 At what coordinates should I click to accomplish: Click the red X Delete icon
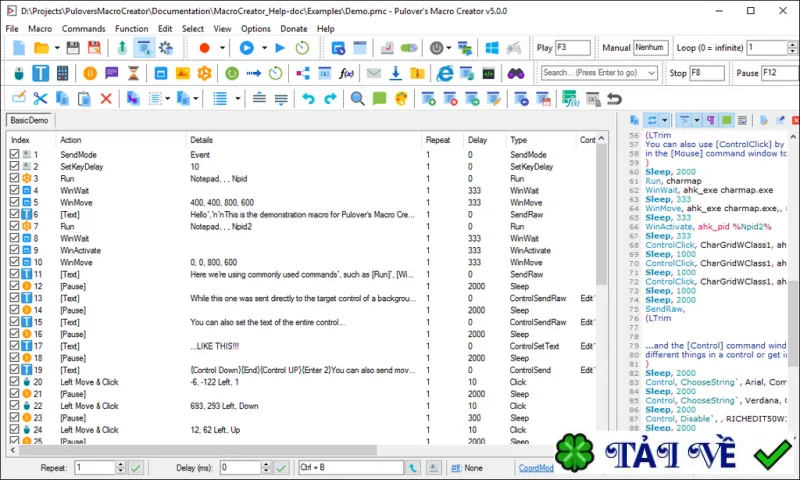pyautogui.click(x=106, y=98)
